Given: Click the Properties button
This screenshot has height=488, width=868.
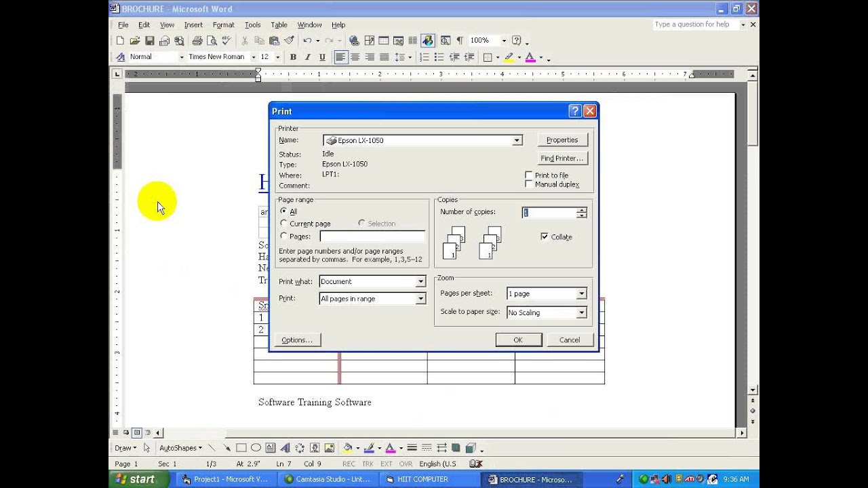Looking at the screenshot, I should (562, 140).
